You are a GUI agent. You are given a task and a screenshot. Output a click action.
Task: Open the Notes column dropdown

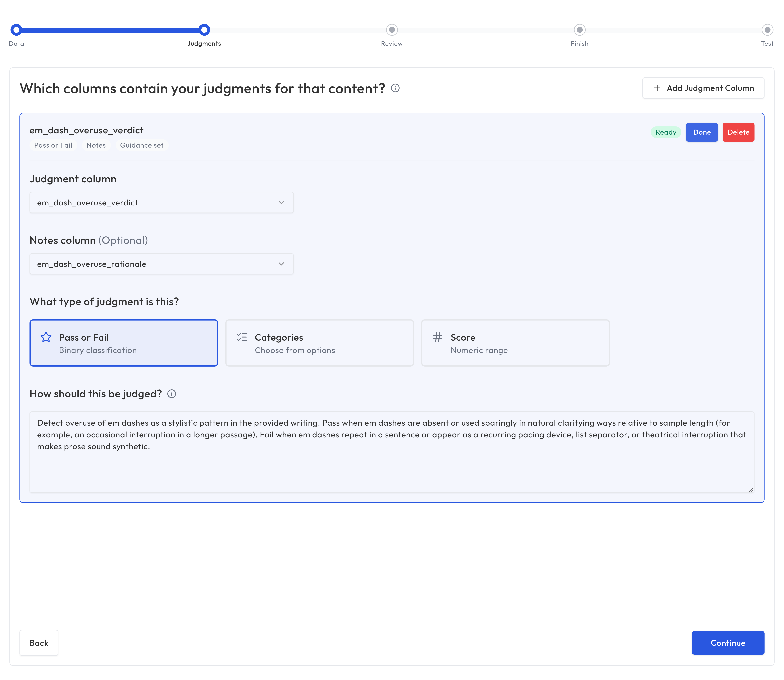161,264
